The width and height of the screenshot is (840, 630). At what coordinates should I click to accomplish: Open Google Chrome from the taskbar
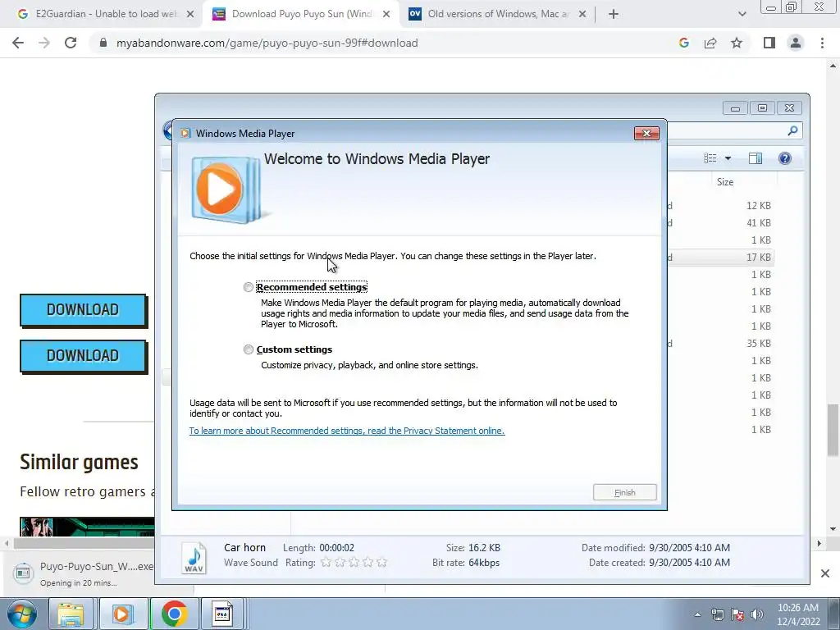pyautogui.click(x=174, y=614)
